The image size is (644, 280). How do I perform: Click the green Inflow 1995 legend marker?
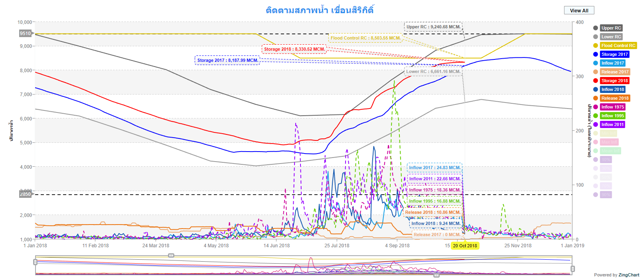[595, 116]
